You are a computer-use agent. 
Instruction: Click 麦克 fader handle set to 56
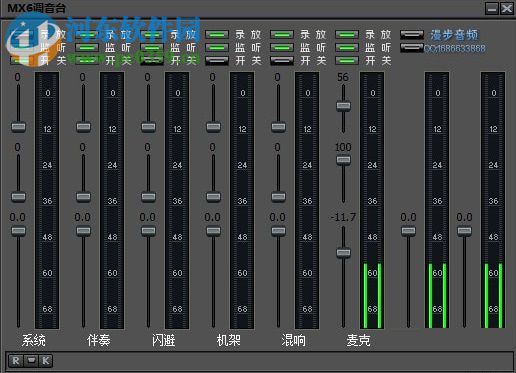(x=343, y=106)
